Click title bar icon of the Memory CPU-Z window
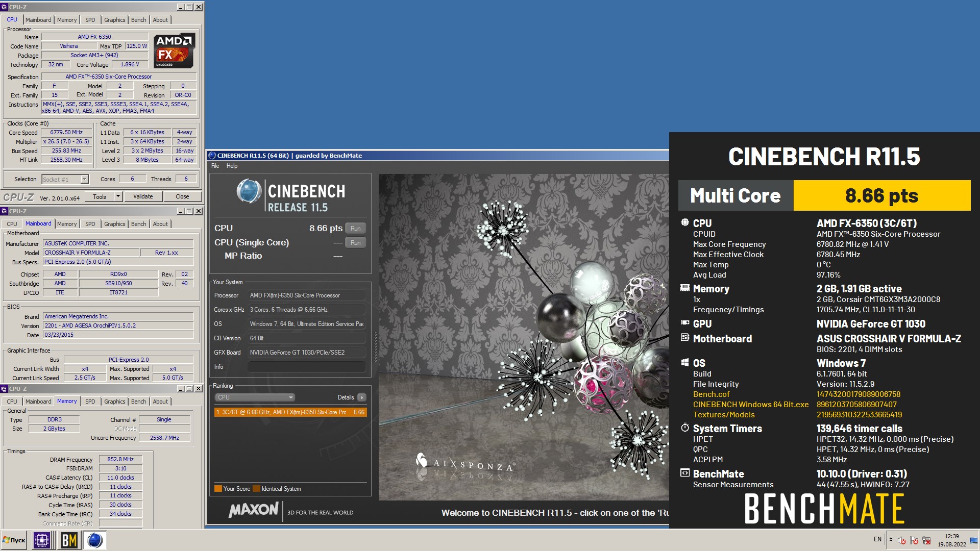This screenshot has height=551, width=980. (x=5, y=389)
